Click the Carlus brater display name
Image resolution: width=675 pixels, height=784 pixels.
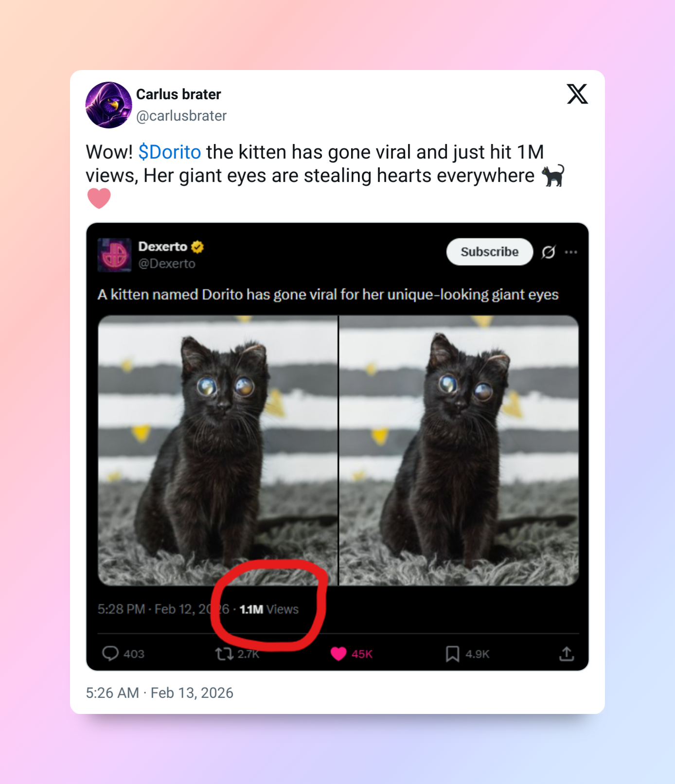178,94
